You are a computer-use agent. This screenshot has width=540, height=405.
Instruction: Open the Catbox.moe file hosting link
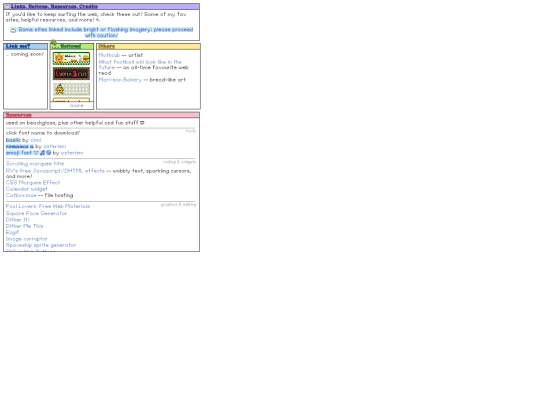(21, 195)
